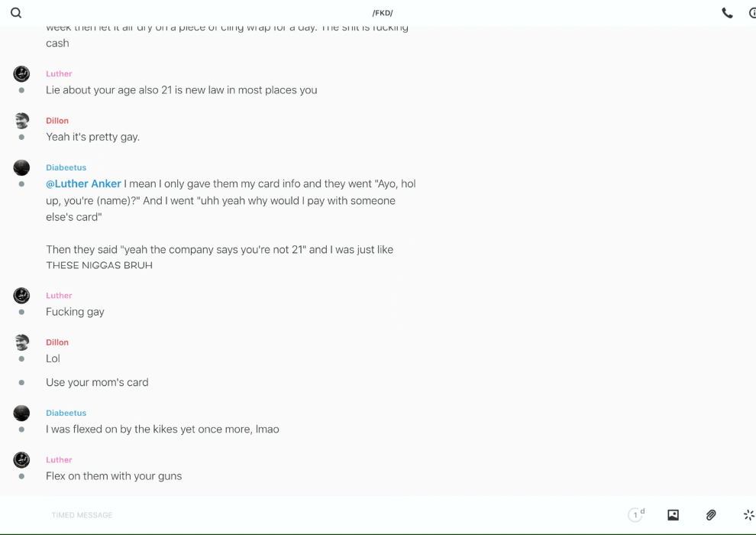Viewport: 756px width, 535px height.
Task: Click Dillon's avatar above "Yeah it's pretty" message
Action: coord(21,121)
